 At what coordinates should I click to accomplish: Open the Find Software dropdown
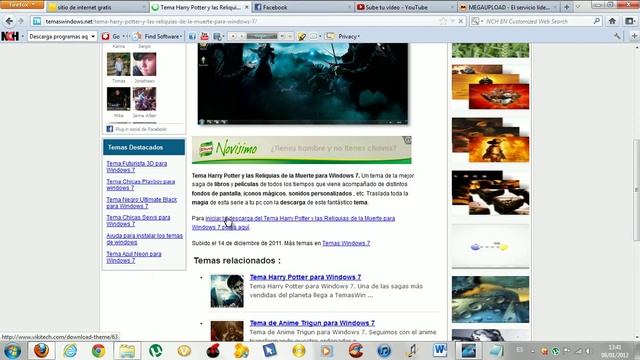(x=158, y=36)
